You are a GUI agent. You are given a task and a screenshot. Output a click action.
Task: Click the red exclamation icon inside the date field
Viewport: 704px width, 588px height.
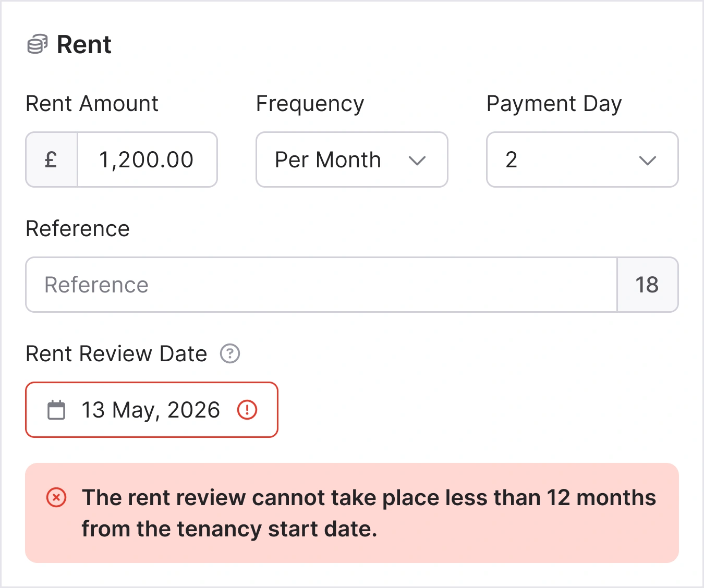click(x=248, y=410)
